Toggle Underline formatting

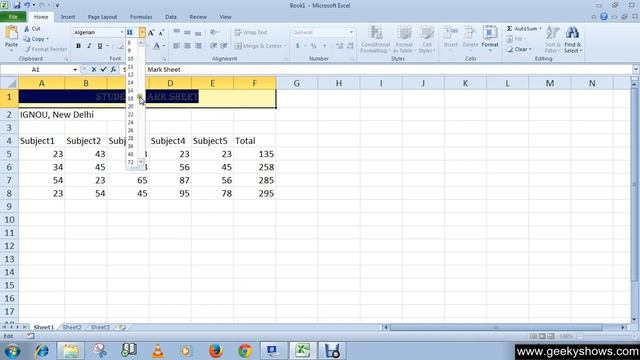100,46
